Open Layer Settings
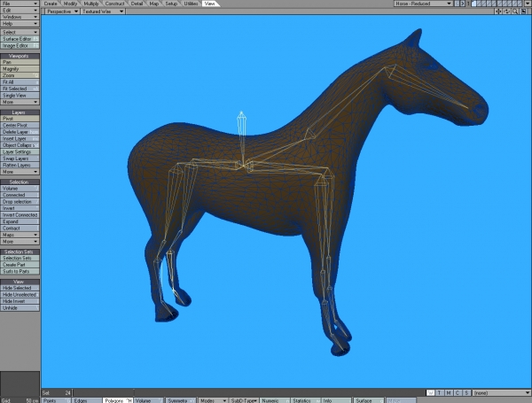532x403 pixels. click(x=20, y=151)
